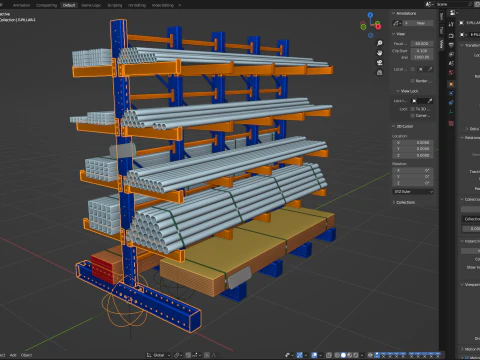The image size is (480, 360).
Task: Open the View Layer properties tab icon
Action: (x=451, y=54)
